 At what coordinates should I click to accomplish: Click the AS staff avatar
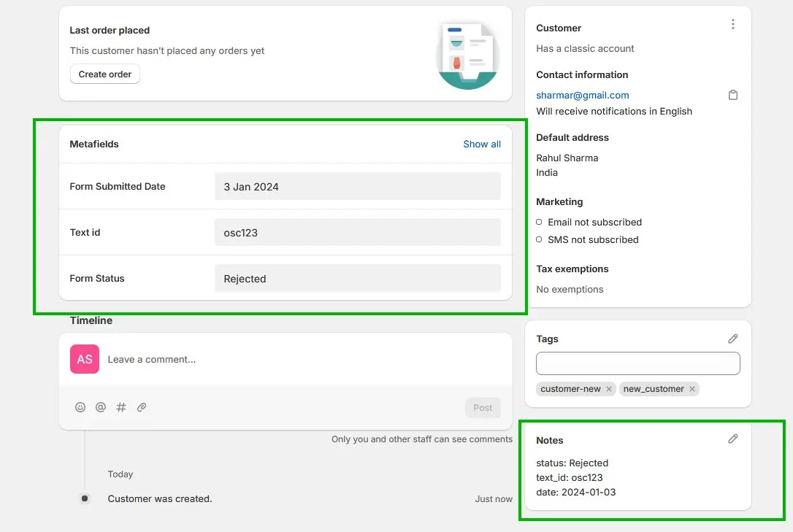[x=85, y=359]
